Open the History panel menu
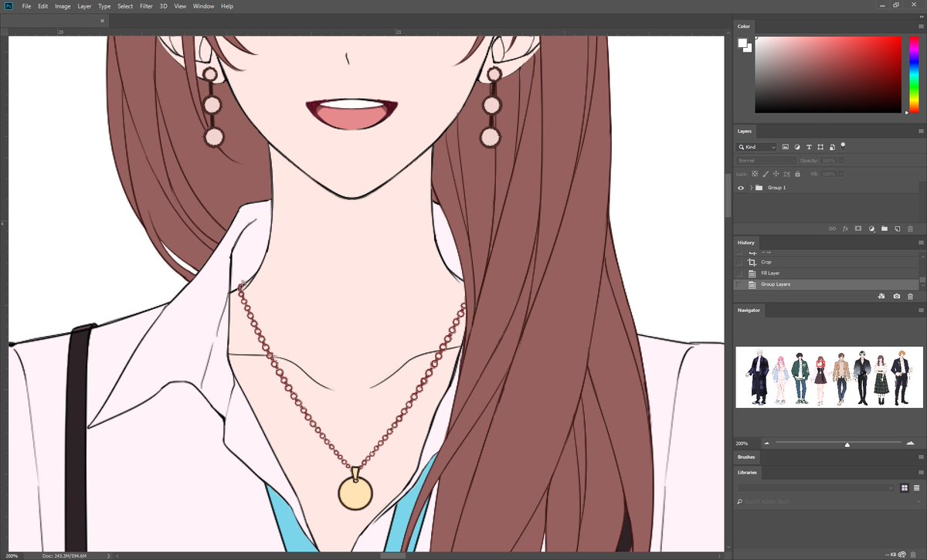 (921, 243)
